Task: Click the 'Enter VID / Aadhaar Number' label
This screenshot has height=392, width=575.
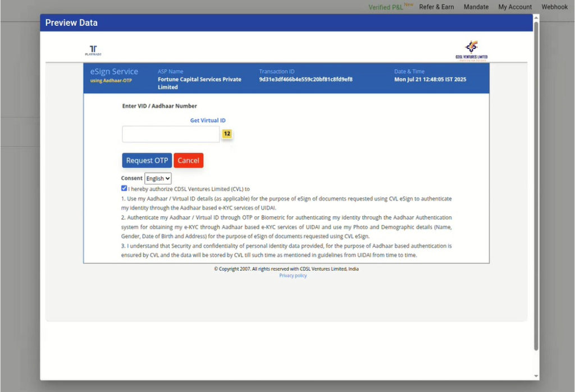Action: [159, 106]
